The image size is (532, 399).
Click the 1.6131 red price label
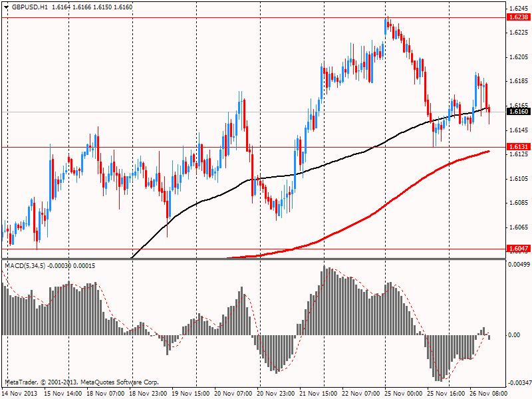click(519, 146)
